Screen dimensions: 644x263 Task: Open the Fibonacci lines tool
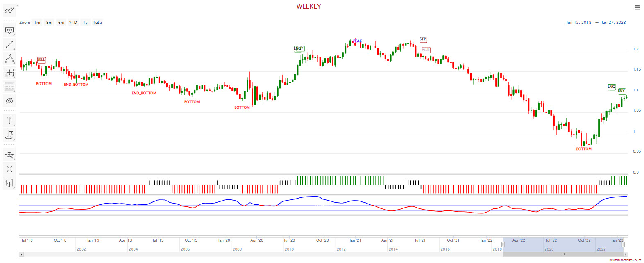(9, 87)
